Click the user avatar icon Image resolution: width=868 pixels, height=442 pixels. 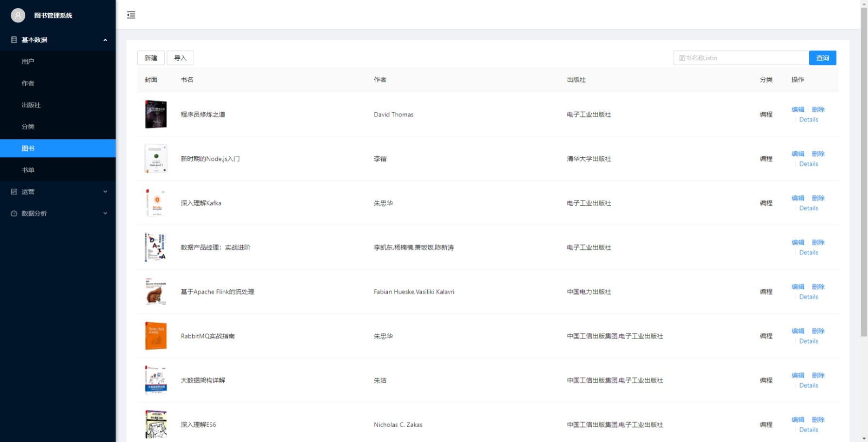(x=18, y=16)
